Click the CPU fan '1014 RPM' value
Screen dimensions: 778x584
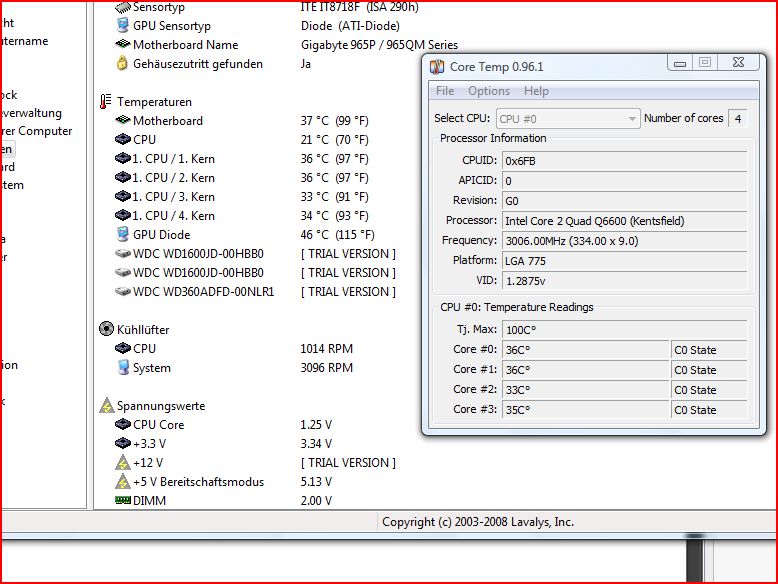[x=326, y=349]
